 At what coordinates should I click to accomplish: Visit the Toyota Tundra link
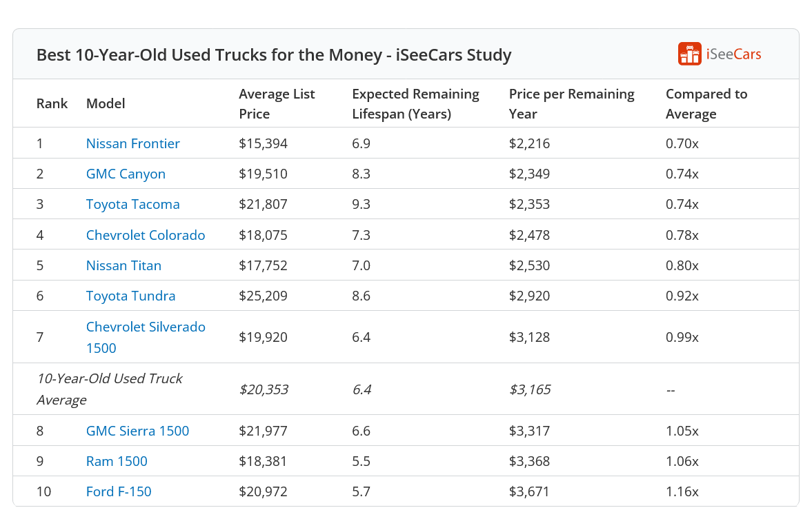pyautogui.click(x=130, y=296)
